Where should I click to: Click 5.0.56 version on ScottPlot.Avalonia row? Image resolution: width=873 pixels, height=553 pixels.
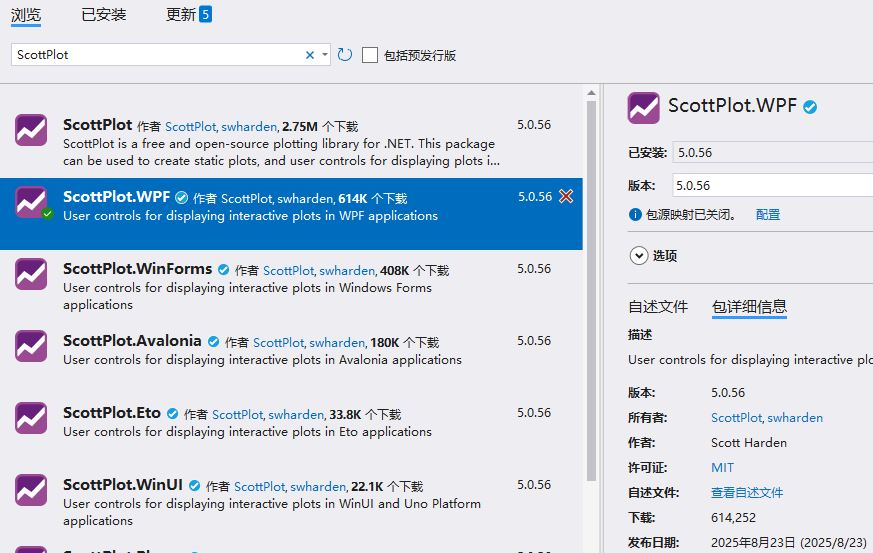click(x=534, y=341)
